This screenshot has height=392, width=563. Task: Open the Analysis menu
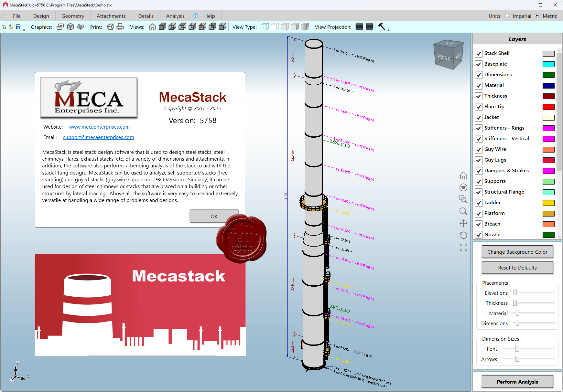tap(175, 16)
